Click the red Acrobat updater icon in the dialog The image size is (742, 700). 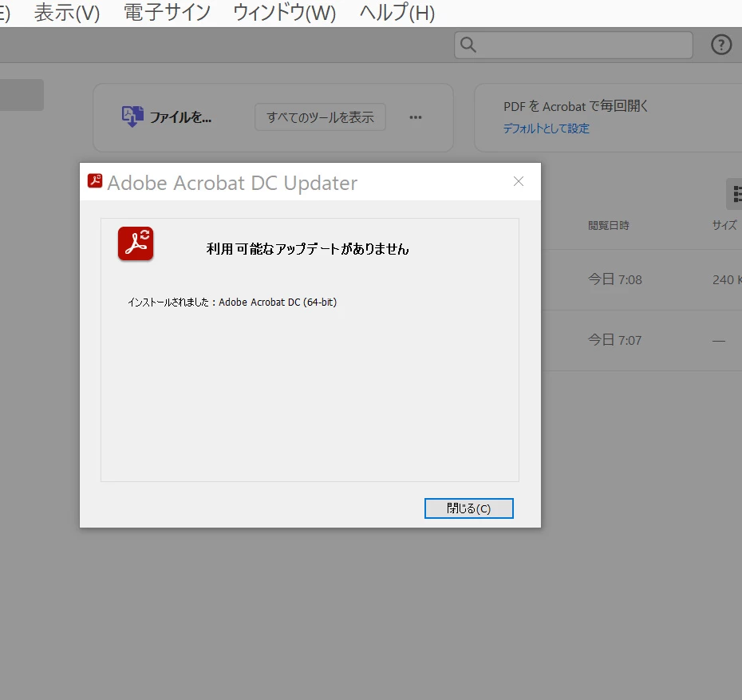(136, 243)
